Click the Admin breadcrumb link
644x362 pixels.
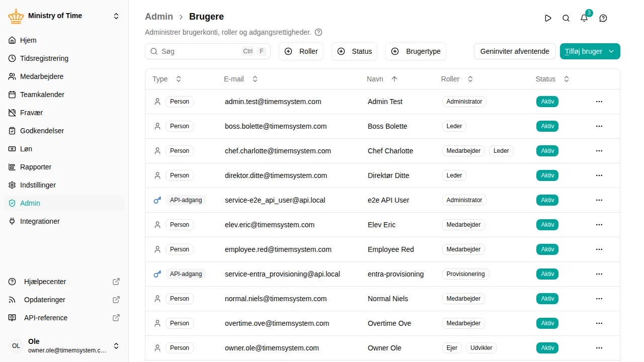[x=159, y=17]
